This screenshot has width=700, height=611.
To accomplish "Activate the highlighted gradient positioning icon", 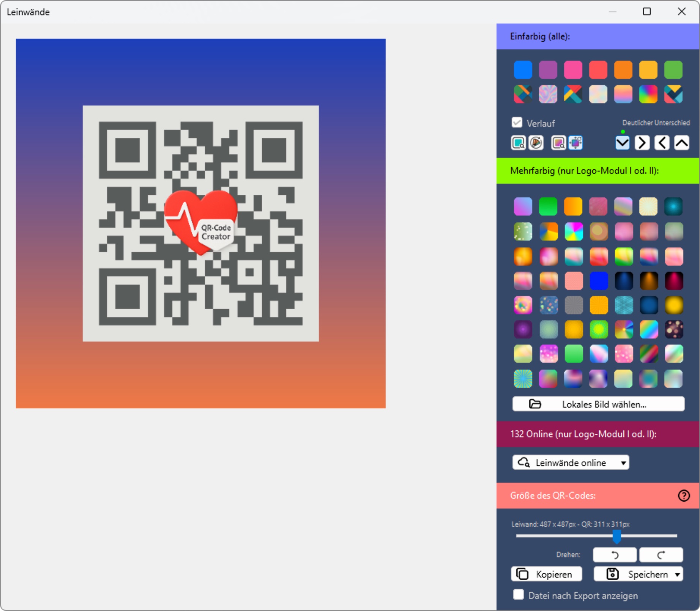I will point(576,143).
